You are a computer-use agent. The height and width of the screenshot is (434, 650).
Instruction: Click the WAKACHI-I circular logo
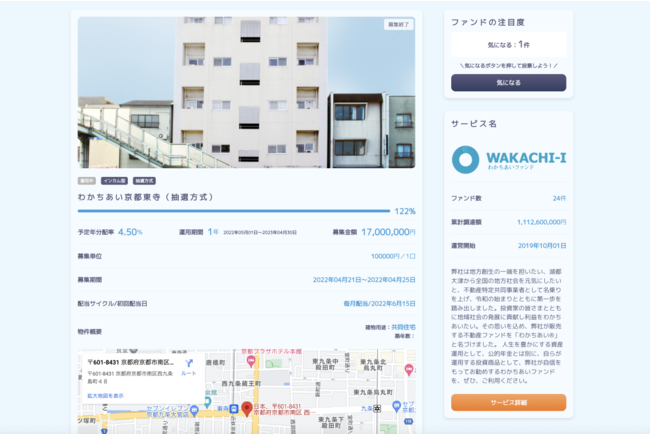pyautogui.click(x=466, y=160)
